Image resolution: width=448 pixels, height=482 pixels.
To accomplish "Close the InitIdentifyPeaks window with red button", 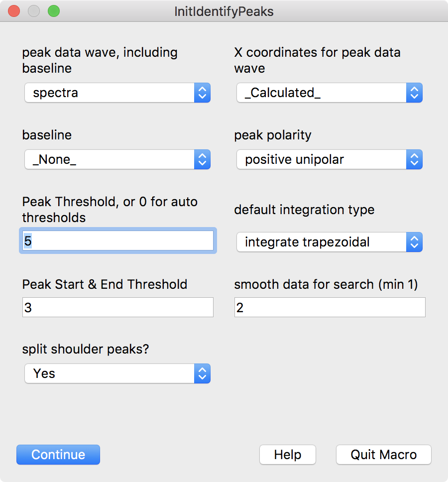I will [x=14, y=11].
